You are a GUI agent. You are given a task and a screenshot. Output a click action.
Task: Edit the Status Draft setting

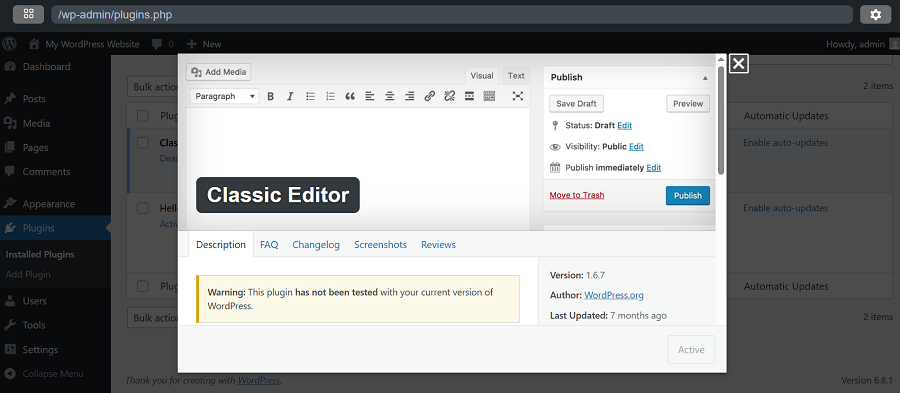point(624,125)
